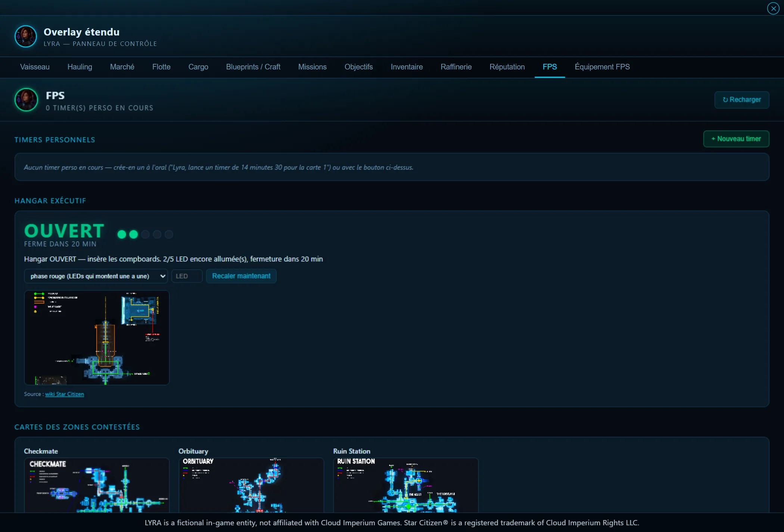
Task: Open the Orbituary zone map thumbnail
Action: coord(251,485)
